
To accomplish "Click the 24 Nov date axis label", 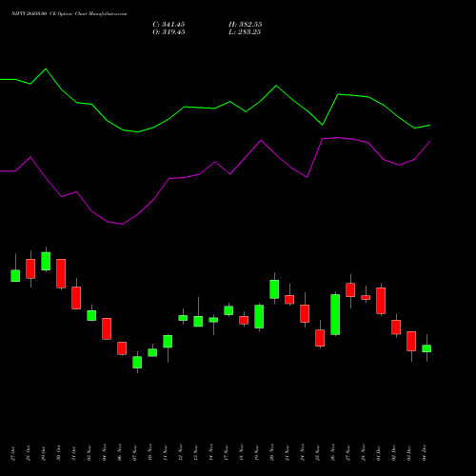I will 303,453.
